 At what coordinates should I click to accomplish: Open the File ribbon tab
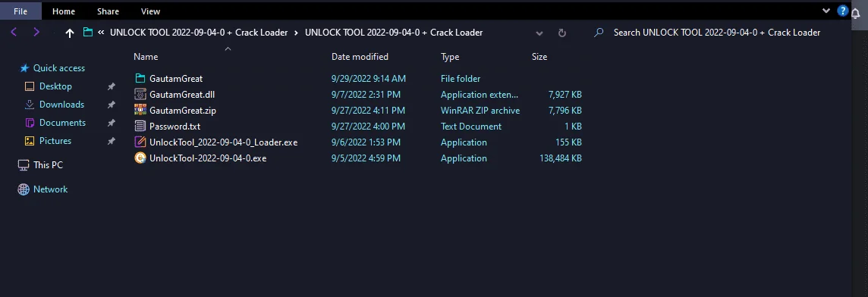coord(20,11)
